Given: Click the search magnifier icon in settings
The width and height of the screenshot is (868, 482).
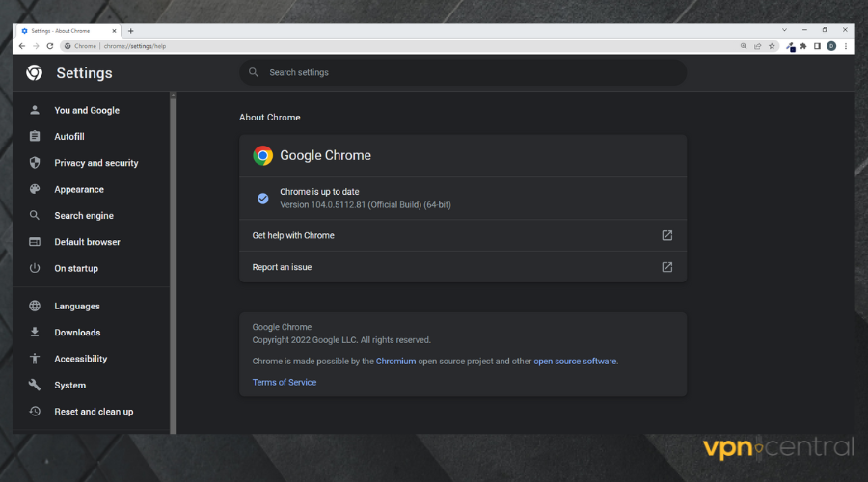Looking at the screenshot, I should tap(254, 72).
